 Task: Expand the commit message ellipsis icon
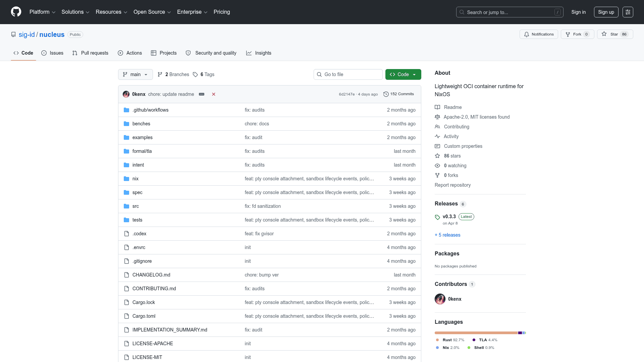coord(202,94)
